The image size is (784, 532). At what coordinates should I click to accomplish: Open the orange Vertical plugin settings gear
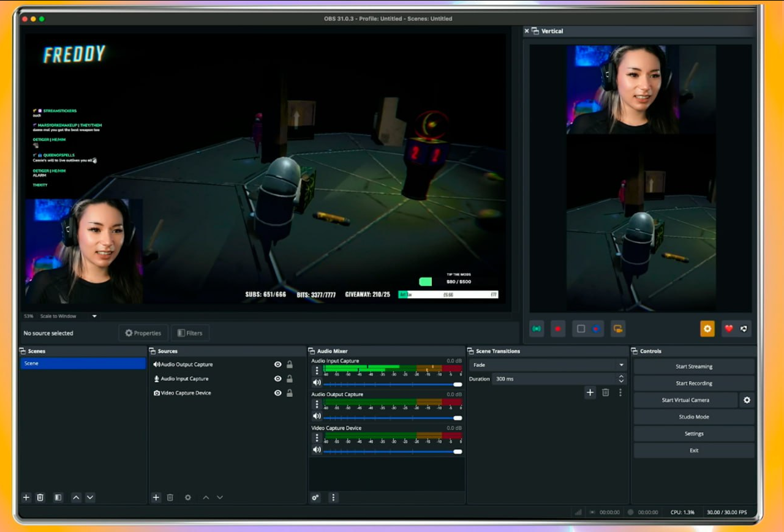(x=707, y=329)
